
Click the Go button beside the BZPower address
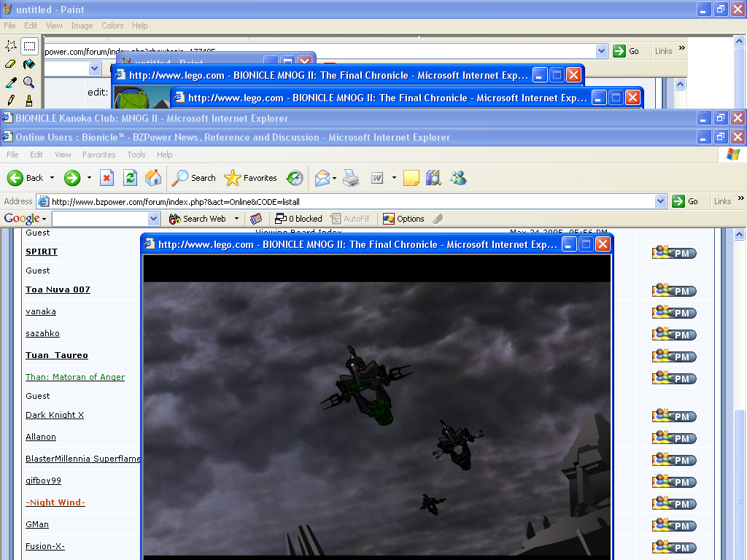coord(685,201)
